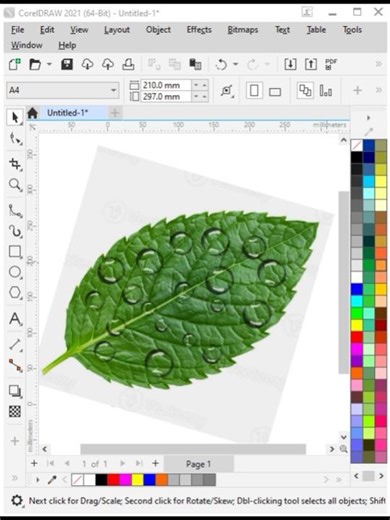Open the Layout menu
This screenshot has height=520, width=390.
[x=117, y=30]
